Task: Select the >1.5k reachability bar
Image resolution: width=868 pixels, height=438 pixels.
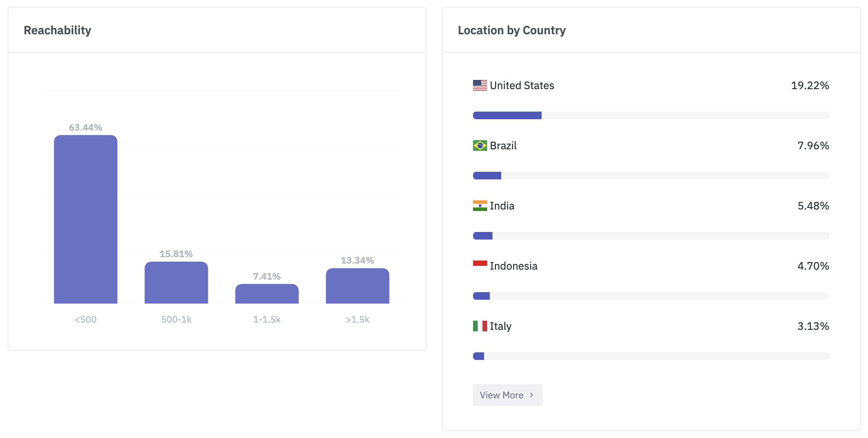Action: pos(358,286)
